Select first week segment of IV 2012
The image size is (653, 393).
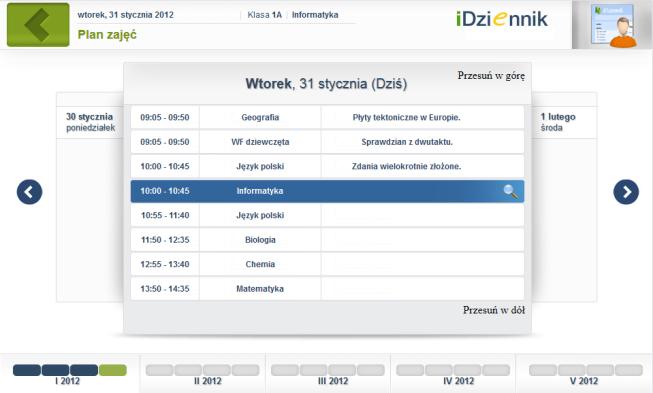410,370
